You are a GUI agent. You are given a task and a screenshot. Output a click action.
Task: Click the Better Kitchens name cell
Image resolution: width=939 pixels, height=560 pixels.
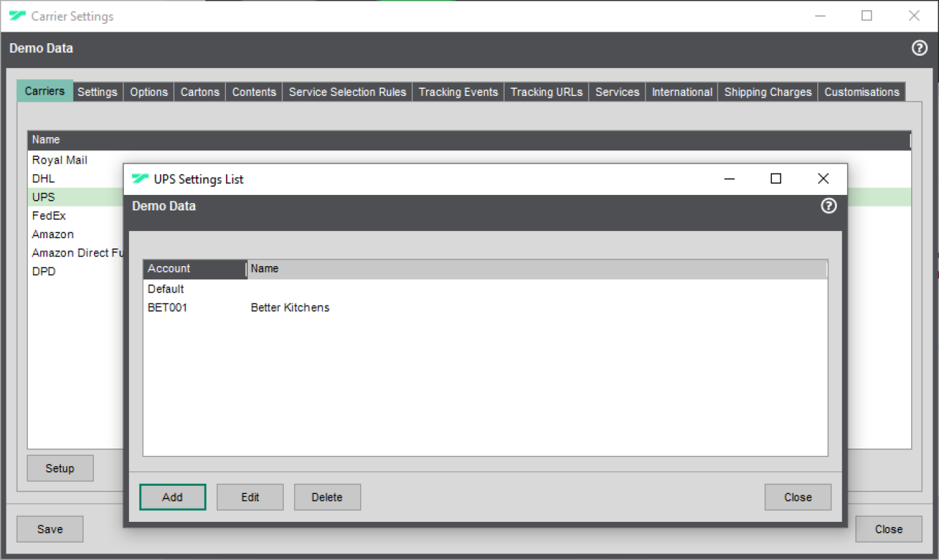coord(290,308)
